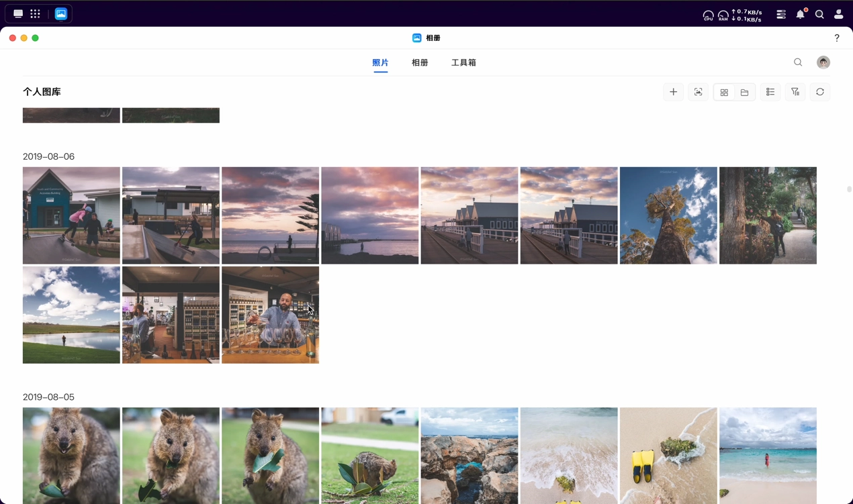Open the filter options funnel icon
853x504 pixels.
click(x=795, y=92)
